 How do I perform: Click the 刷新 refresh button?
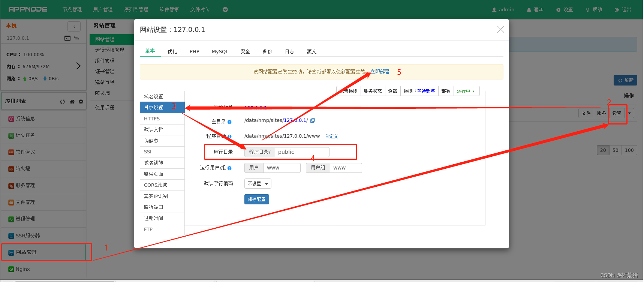625,80
